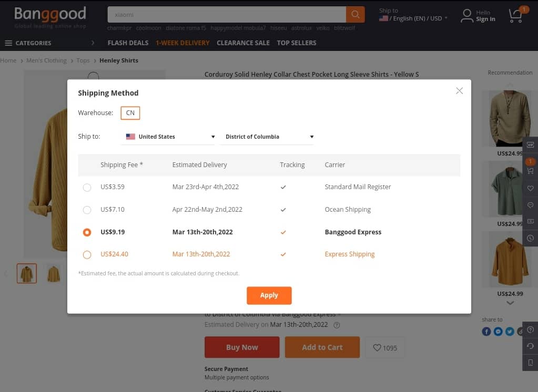This screenshot has height=392, width=538.
Task: Click the Buy Now button
Action: (242, 347)
